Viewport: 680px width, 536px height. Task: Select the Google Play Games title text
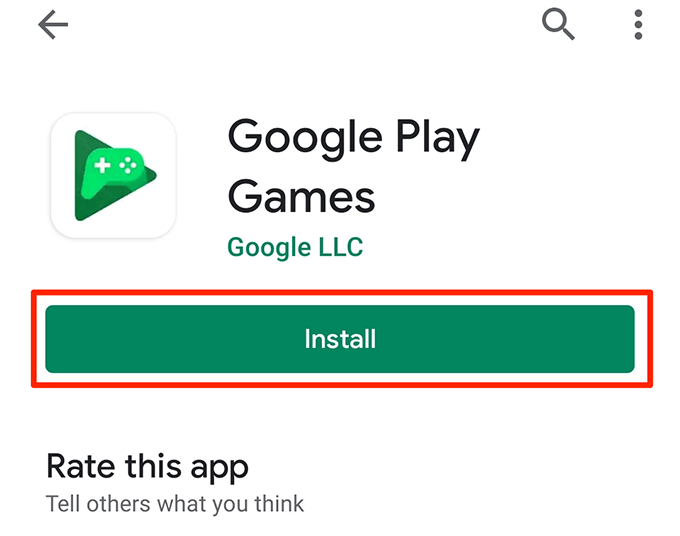(353, 167)
